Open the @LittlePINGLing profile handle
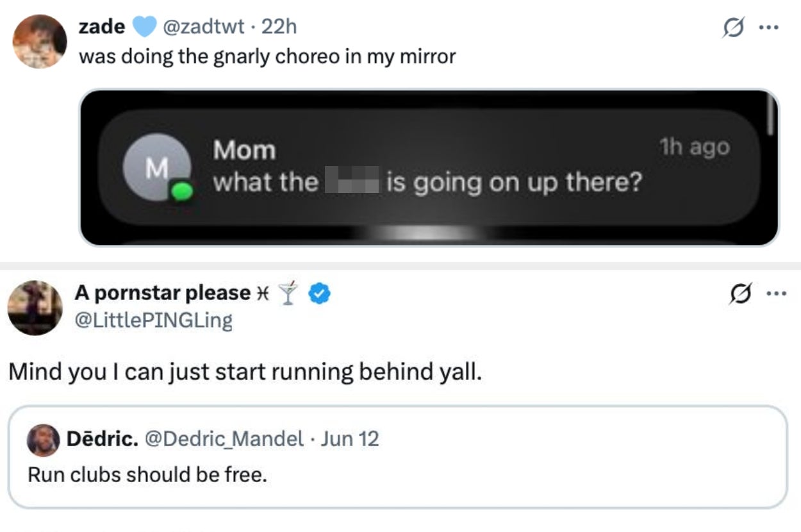The width and height of the screenshot is (801, 532). [x=154, y=320]
